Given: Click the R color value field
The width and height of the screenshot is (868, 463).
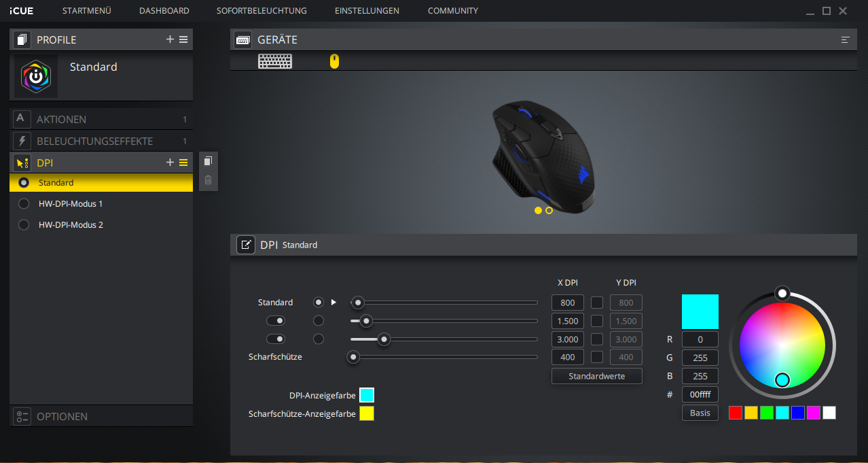Looking at the screenshot, I should pos(700,339).
